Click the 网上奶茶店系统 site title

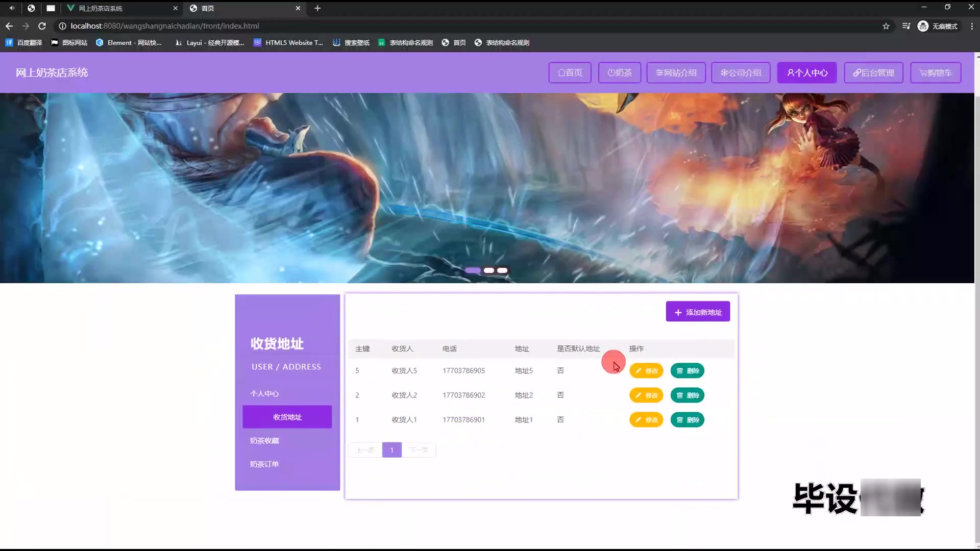tap(52, 73)
